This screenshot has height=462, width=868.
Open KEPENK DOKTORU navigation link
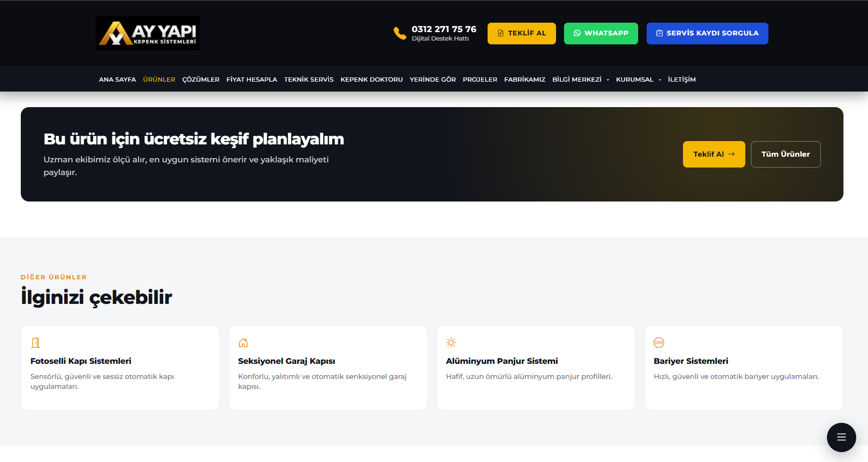click(371, 79)
